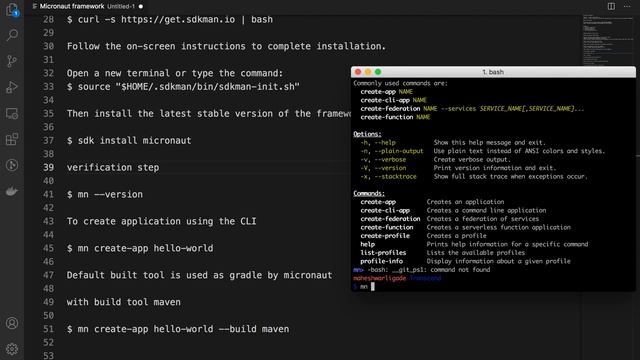640x360 pixels.
Task: Click 'Follow the on-screen instructions' line
Action: coord(226,46)
